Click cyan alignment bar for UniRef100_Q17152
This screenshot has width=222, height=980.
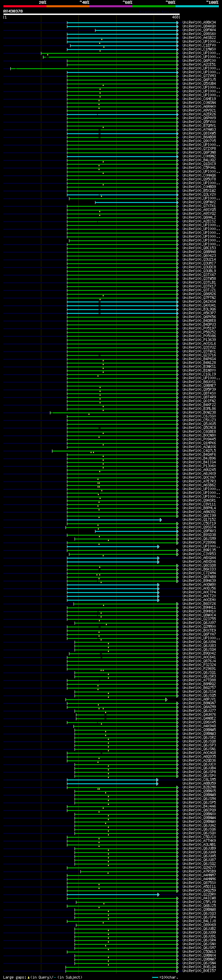tap(114, 520)
